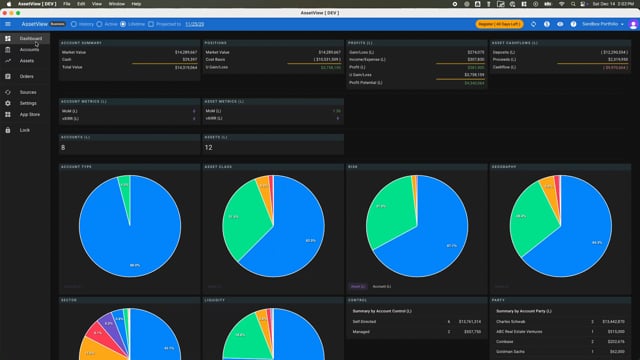Click the Charles Schwab row in Party
This screenshot has height=360, width=640.
coord(560,322)
